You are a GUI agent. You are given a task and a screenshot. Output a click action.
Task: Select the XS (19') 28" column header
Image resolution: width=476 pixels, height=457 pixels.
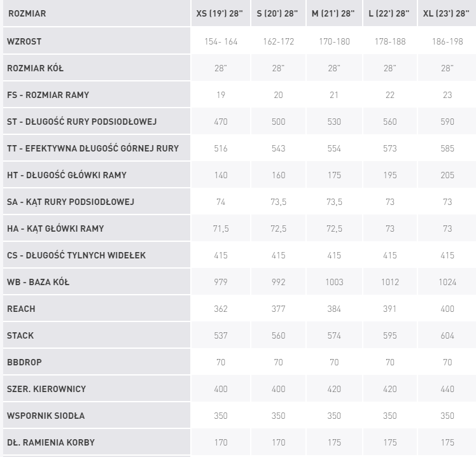click(x=220, y=13)
